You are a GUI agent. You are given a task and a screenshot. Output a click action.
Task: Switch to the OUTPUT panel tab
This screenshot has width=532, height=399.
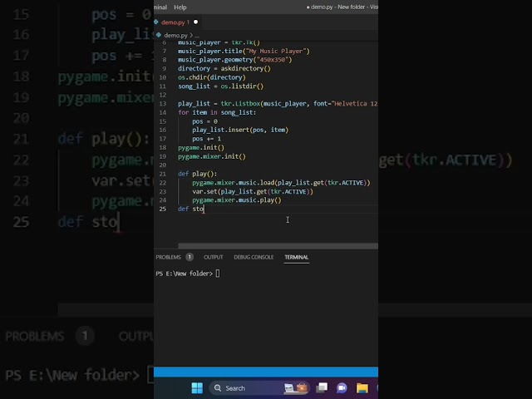(214, 257)
